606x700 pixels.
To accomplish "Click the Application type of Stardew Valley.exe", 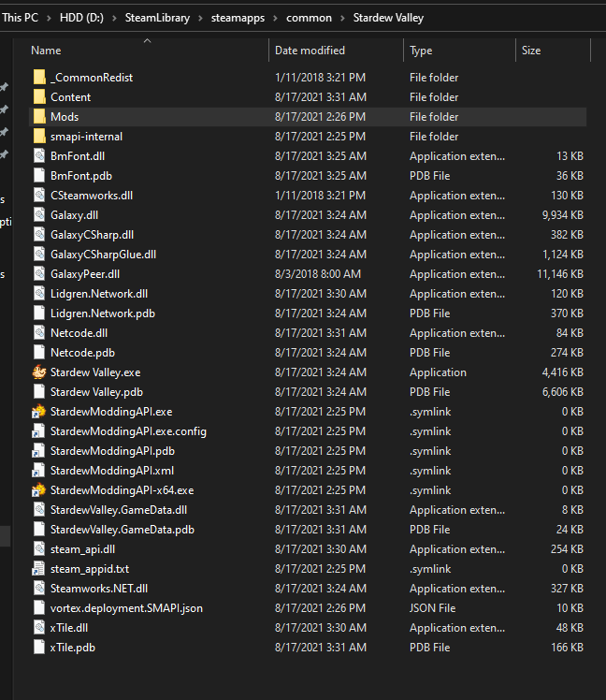I will [x=438, y=372].
